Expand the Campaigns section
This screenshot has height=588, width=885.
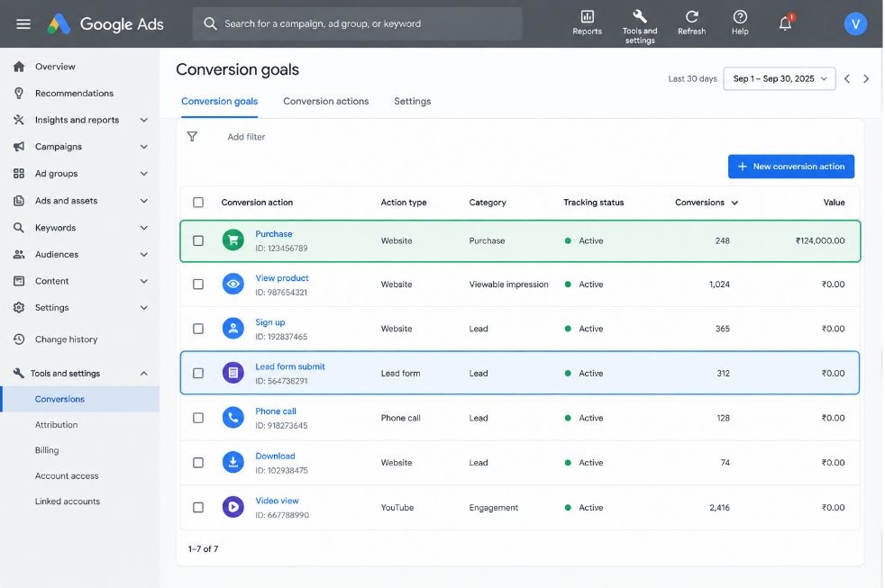[x=144, y=147]
